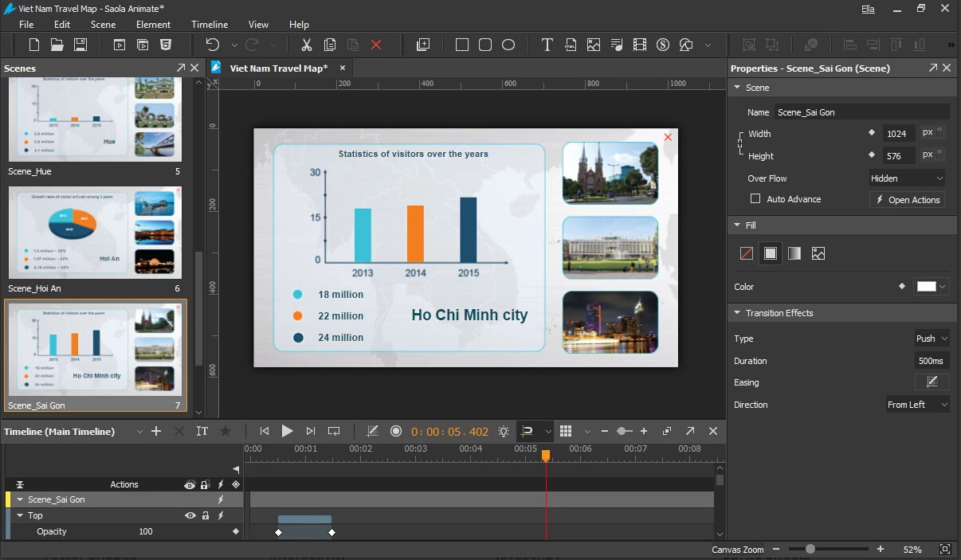Insert an Image element from the toolbar
The image size is (961, 560).
tap(594, 45)
